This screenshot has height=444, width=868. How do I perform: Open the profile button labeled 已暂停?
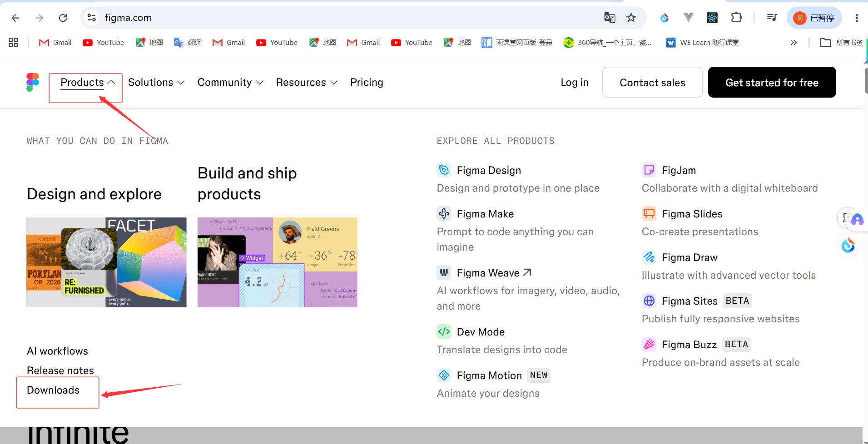(x=814, y=18)
